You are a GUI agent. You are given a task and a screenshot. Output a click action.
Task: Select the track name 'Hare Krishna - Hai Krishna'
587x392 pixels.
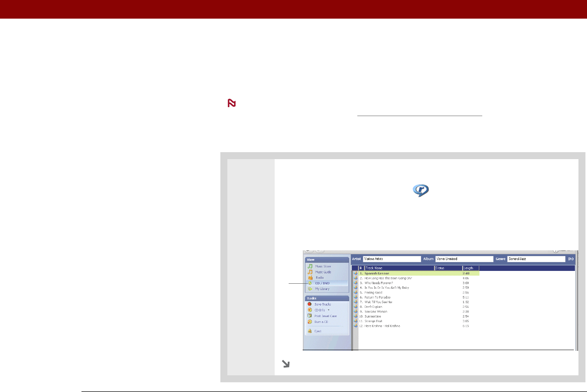pyautogui.click(x=382, y=326)
